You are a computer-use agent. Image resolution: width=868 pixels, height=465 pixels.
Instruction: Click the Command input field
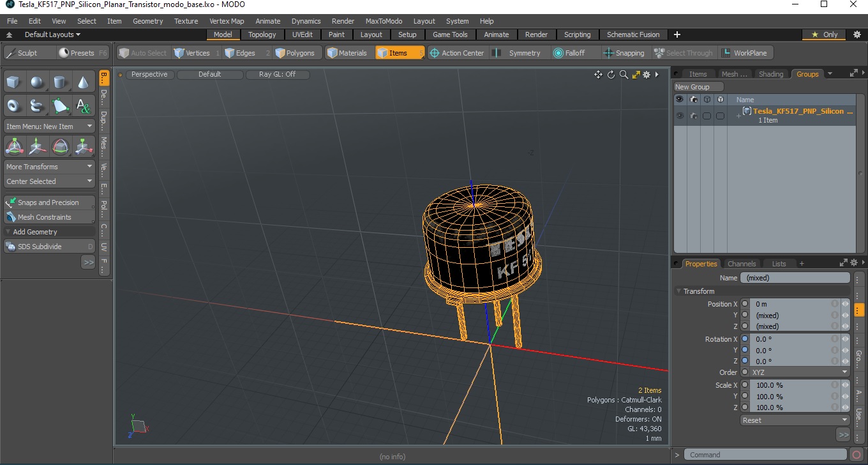[767, 455]
